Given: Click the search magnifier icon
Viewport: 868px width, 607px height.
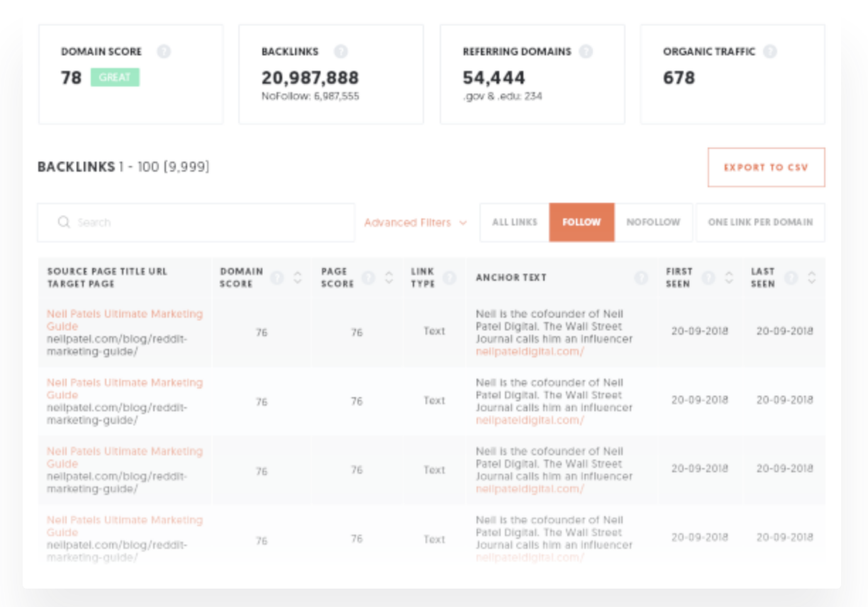Looking at the screenshot, I should click(x=64, y=223).
